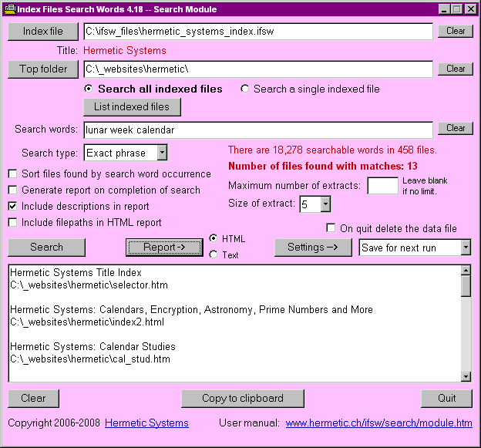481x448 pixels.
Task: Click results scrollbar down arrow
Action: pyautogui.click(x=466, y=376)
